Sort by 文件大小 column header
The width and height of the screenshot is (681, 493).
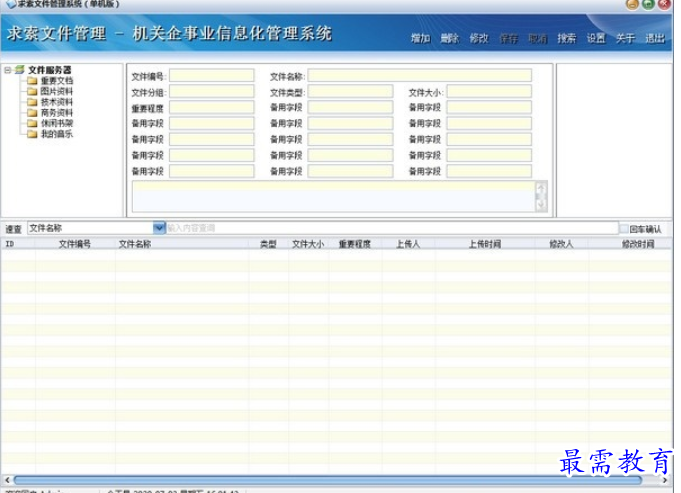[308, 244]
